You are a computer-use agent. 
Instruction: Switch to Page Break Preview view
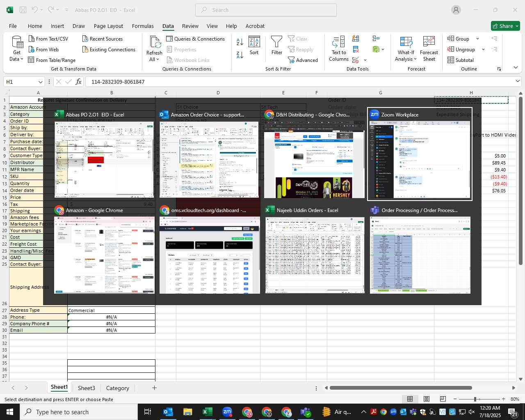(x=443, y=399)
